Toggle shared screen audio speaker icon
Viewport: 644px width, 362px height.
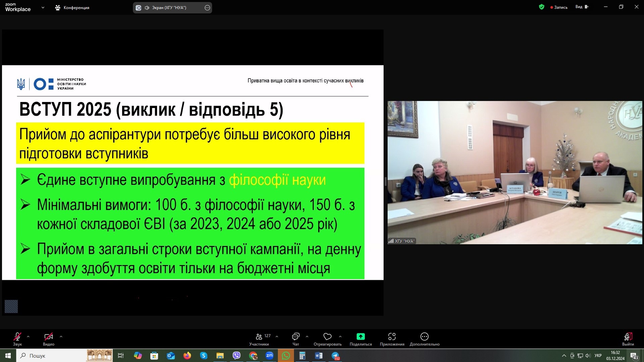point(147,8)
